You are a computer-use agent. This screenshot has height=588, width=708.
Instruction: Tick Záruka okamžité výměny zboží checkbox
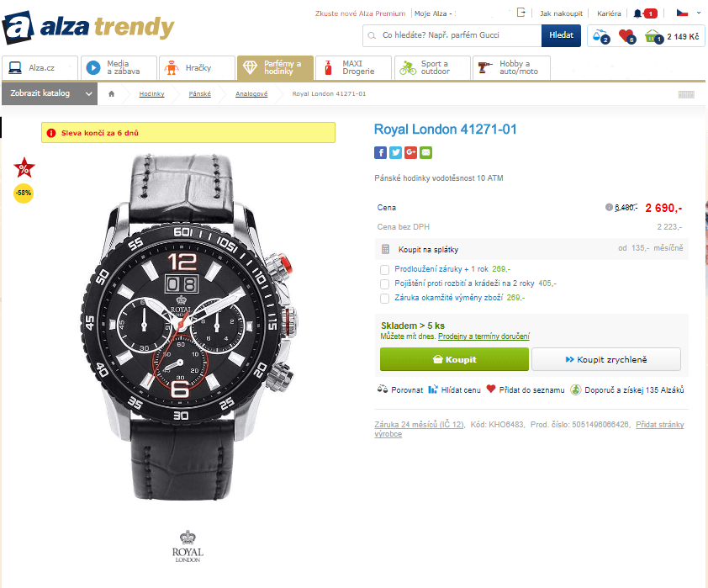(384, 299)
